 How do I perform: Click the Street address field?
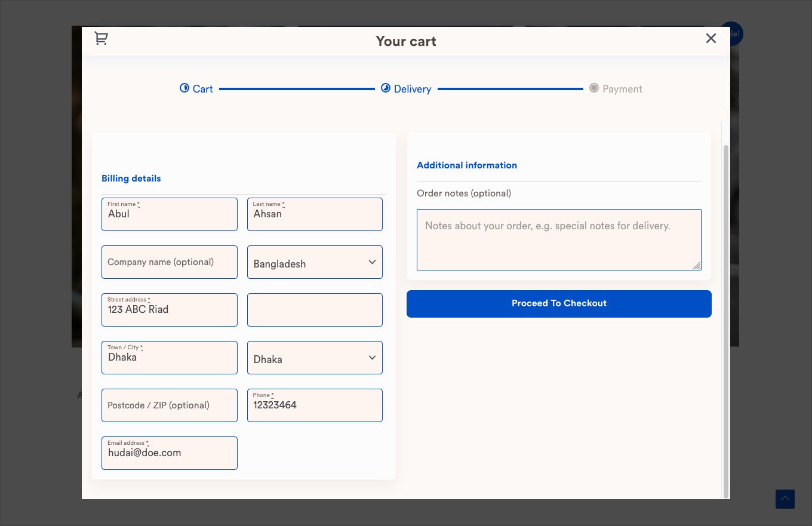pyautogui.click(x=170, y=310)
